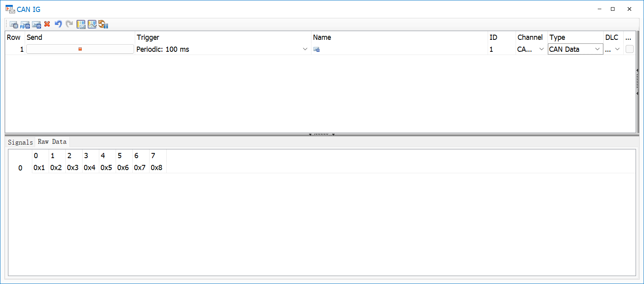This screenshot has height=284, width=644.
Task: Expand the Channel dropdown in row 1
Action: pyautogui.click(x=541, y=49)
